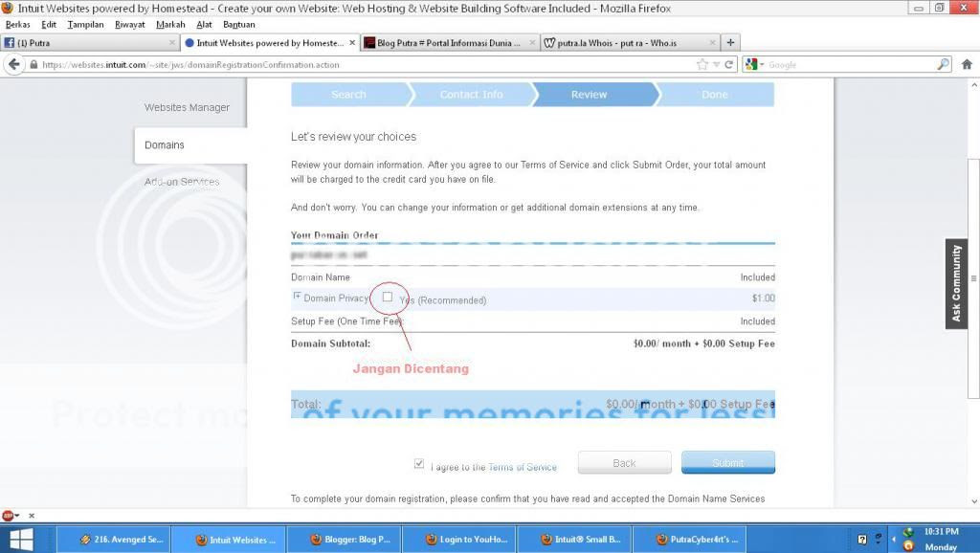This screenshot has height=553, width=980.
Task: Switch to Blogger: Blog P... taskbar window
Action: point(344,540)
